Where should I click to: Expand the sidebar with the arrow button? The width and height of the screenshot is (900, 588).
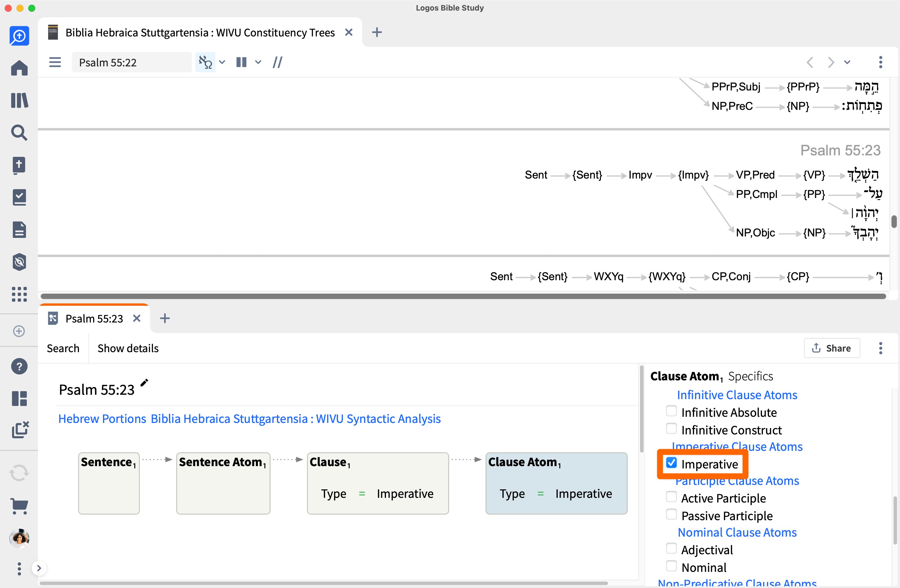tap(39, 568)
